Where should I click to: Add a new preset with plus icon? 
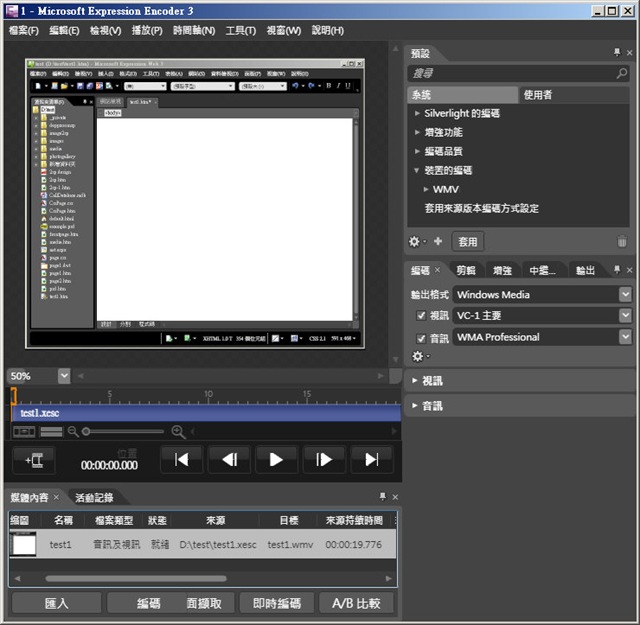point(438,241)
